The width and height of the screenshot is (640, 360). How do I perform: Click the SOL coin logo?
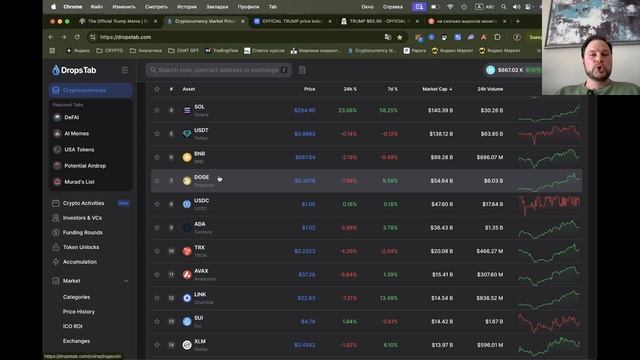(187, 110)
